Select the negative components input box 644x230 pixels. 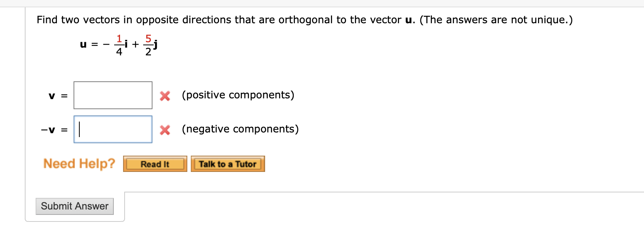point(113,129)
